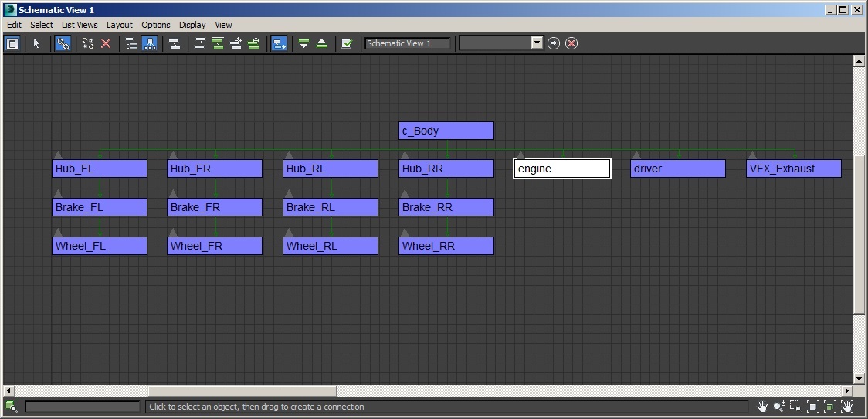
Task: Click the Unlink Selected icon
Action: click(88, 43)
